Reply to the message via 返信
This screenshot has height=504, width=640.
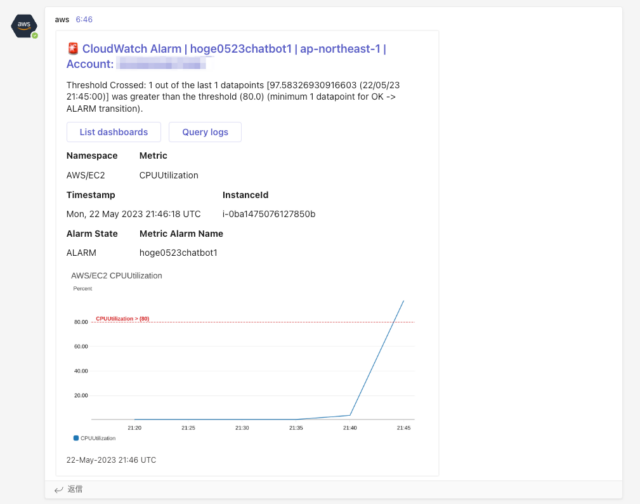coord(75,489)
